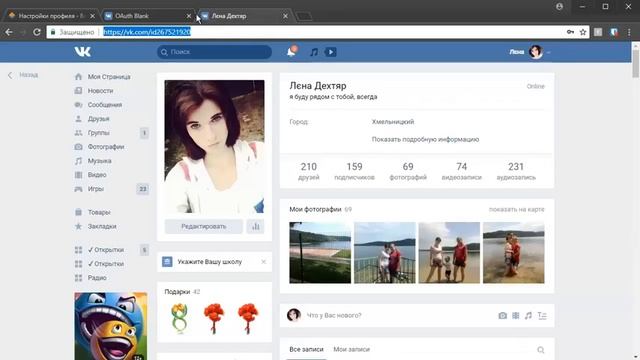Close the OAuth Blank tab

[x=189, y=16]
